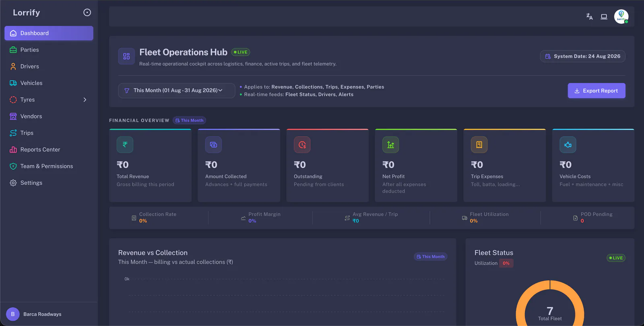This screenshot has width=644, height=326.
Task: Click the Drivers person icon in the sidebar
Action: (13, 66)
